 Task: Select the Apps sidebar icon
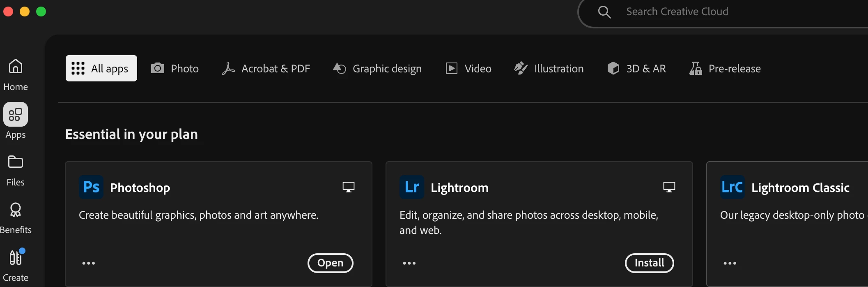point(16,114)
